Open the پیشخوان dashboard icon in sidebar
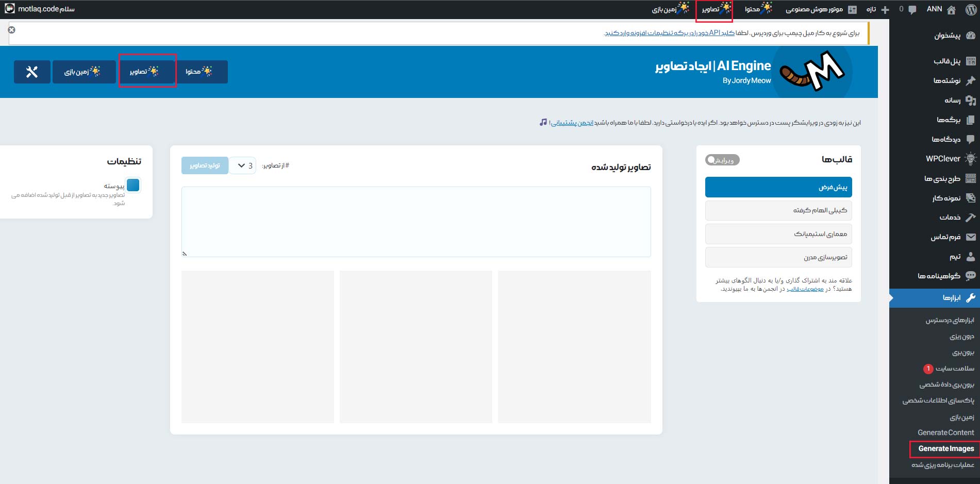Screen dimensions: 980x484 [971, 36]
